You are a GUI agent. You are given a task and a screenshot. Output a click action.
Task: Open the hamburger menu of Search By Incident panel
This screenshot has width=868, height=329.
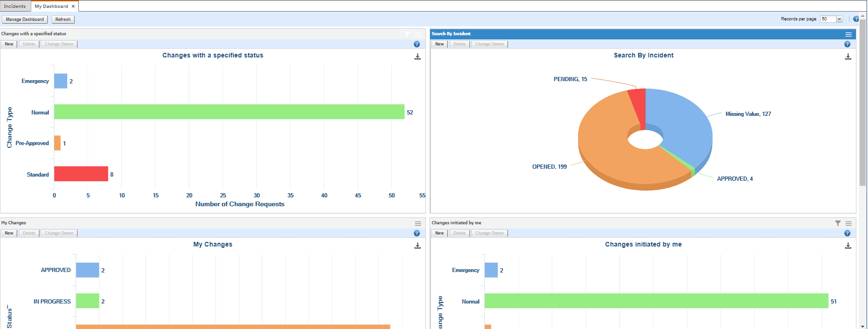(849, 34)
